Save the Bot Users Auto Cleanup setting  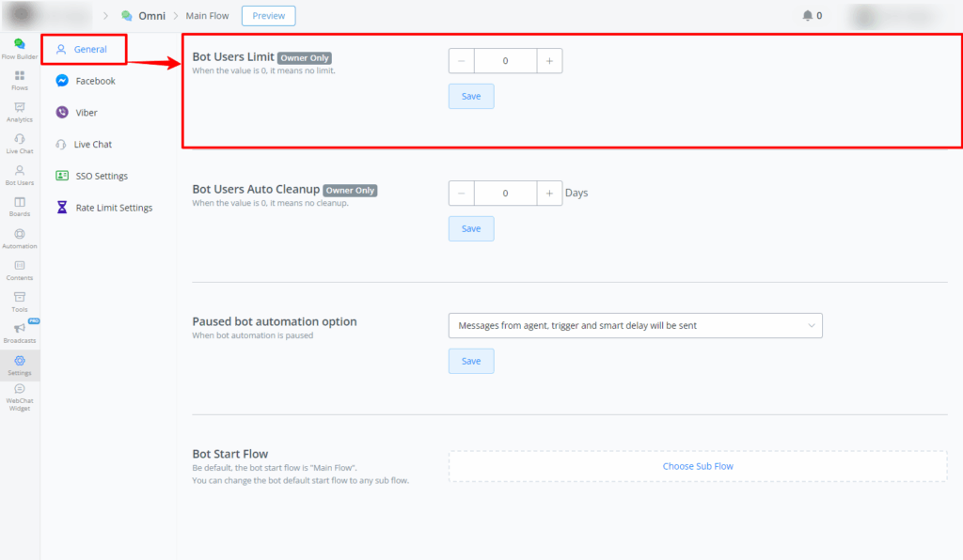(471, 228)
